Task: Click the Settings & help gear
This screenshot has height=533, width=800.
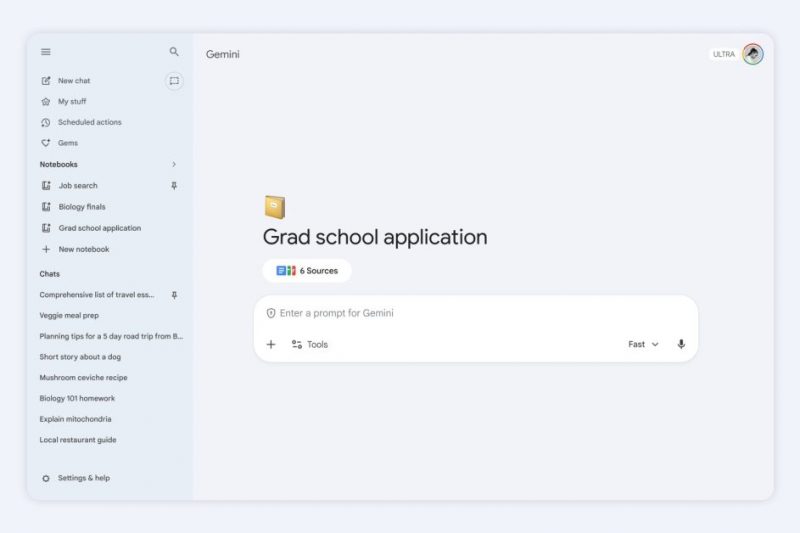Action: pyautogui.click(x=46, y=478)
